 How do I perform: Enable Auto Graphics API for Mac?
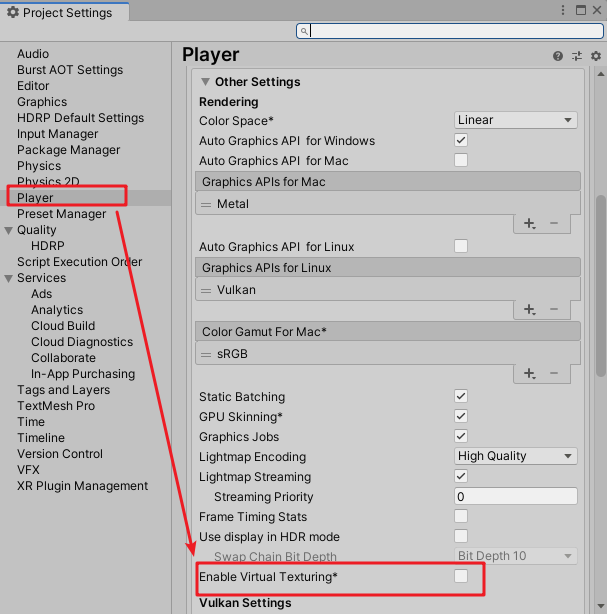pyautogui.click(x=461, y=160)
